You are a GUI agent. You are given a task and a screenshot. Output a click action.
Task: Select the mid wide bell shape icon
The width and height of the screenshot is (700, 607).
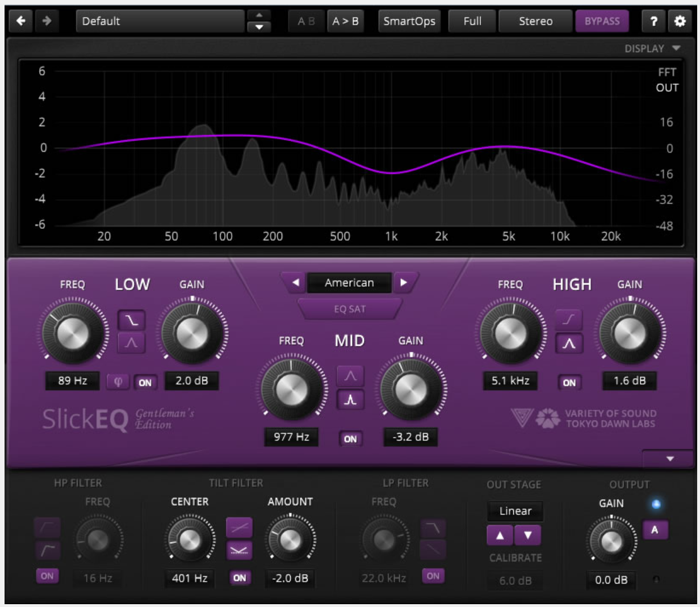pyautogui.click(x=350, y=376)
